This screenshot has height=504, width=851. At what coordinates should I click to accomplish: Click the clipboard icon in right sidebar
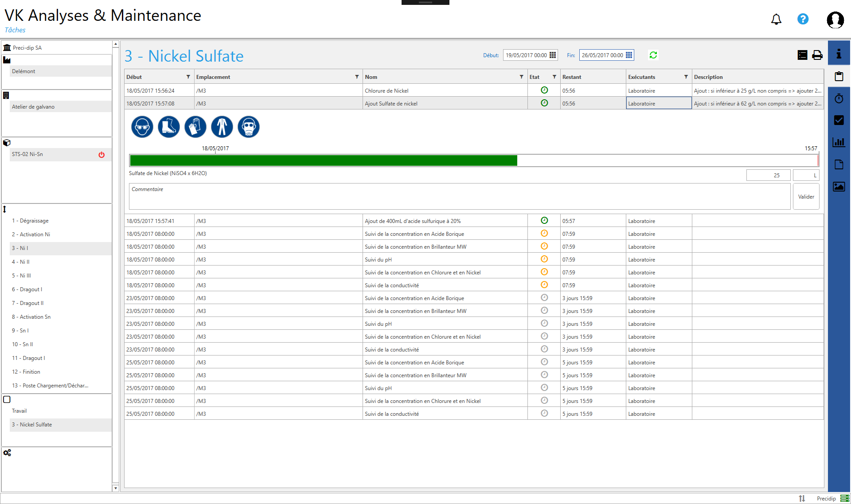(x=839, y=76)
